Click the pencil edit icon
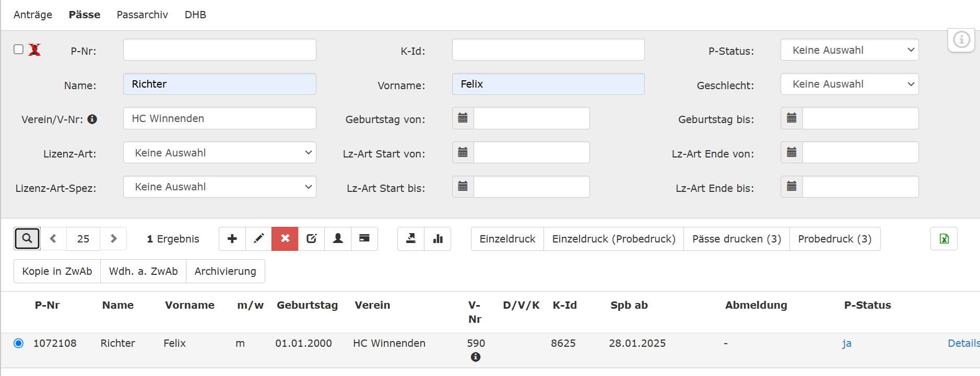The image size is (980, 376). [x=258, y=239]
